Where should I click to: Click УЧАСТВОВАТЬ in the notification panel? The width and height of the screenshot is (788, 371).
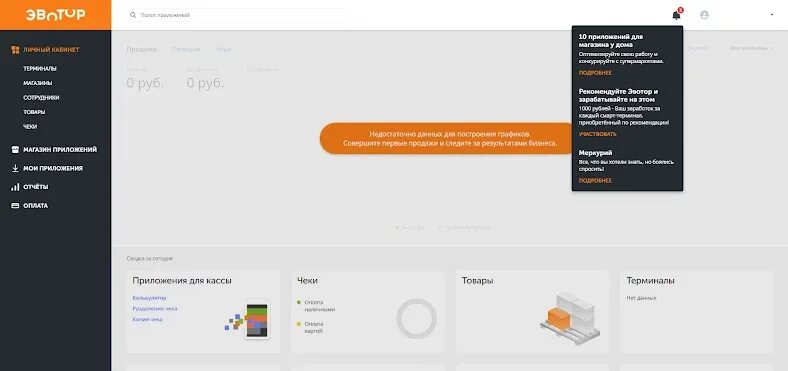598,134
